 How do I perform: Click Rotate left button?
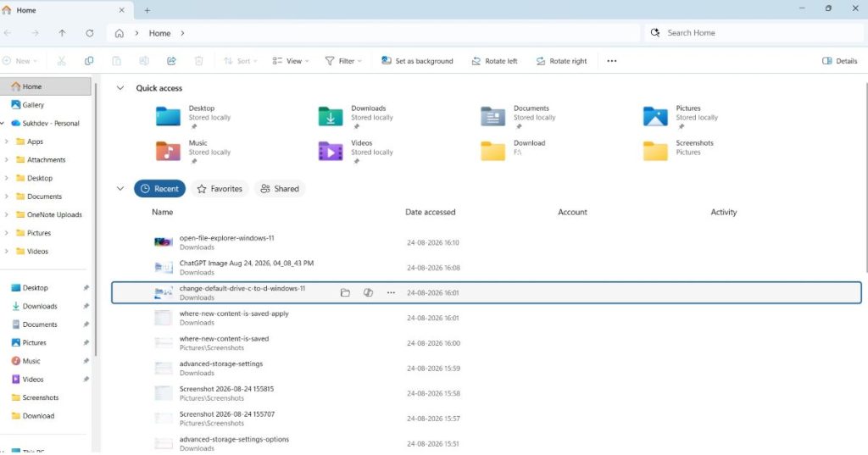pos(494,61)
